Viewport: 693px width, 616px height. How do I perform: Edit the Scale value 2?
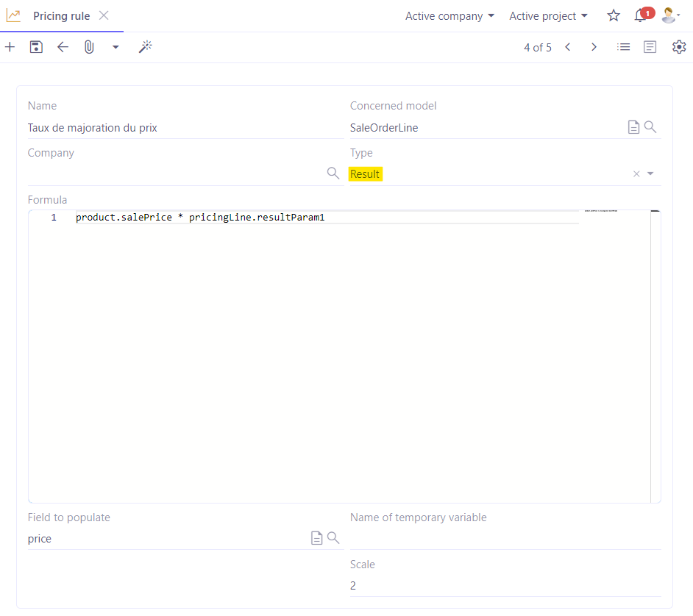tap(505, 586)
